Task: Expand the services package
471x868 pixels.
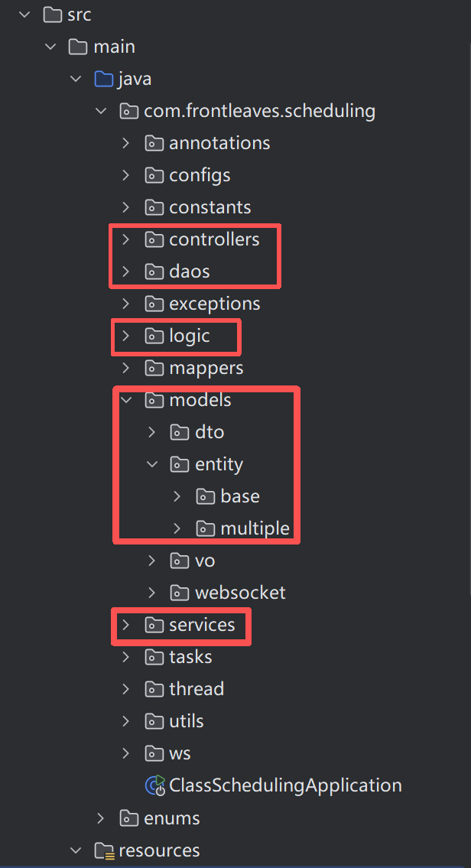Action: 125,625
